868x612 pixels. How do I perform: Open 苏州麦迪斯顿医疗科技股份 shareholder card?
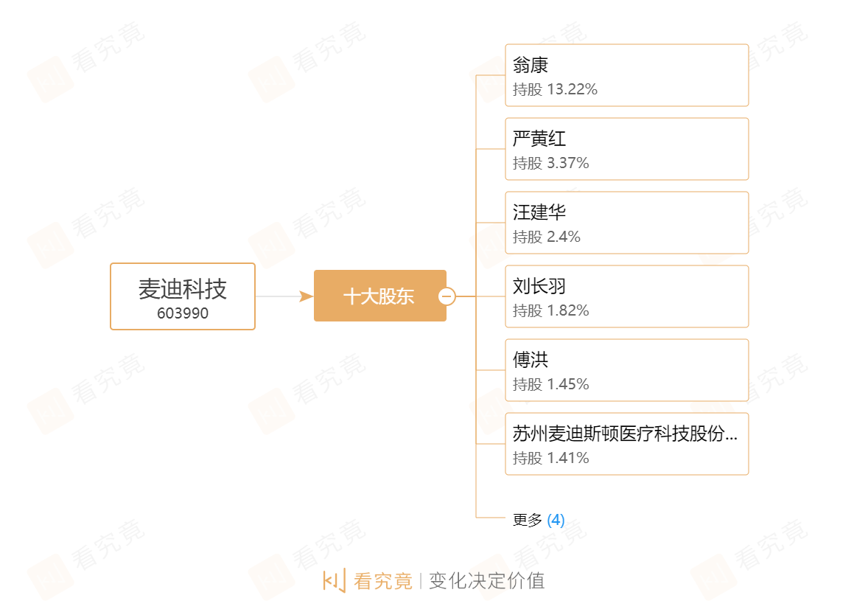point(626,444)
